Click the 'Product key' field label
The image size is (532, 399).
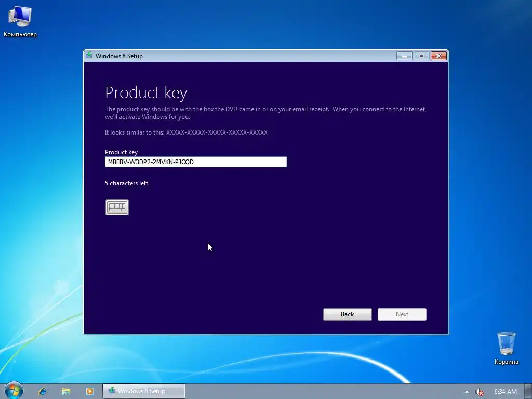click(x=121, y=152)
